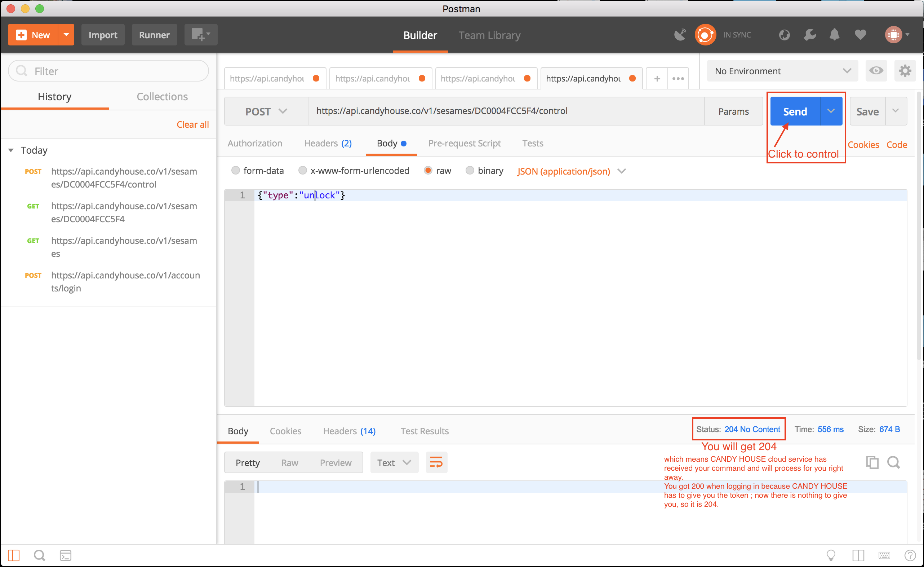This screenshot has height=567, width=924.
Task: Open the response Text format dropdown
Action: coord(394,462)
